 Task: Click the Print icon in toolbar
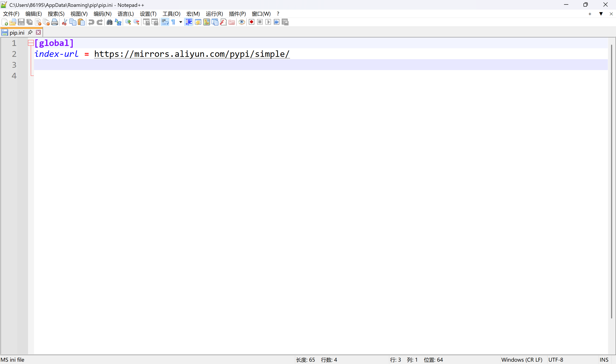click(x=55, y=22)
